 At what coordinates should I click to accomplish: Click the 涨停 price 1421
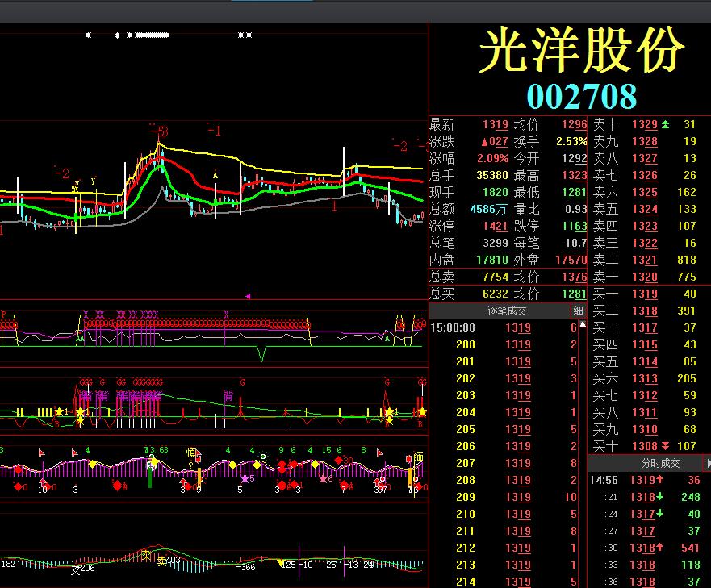tap(496, 226)
